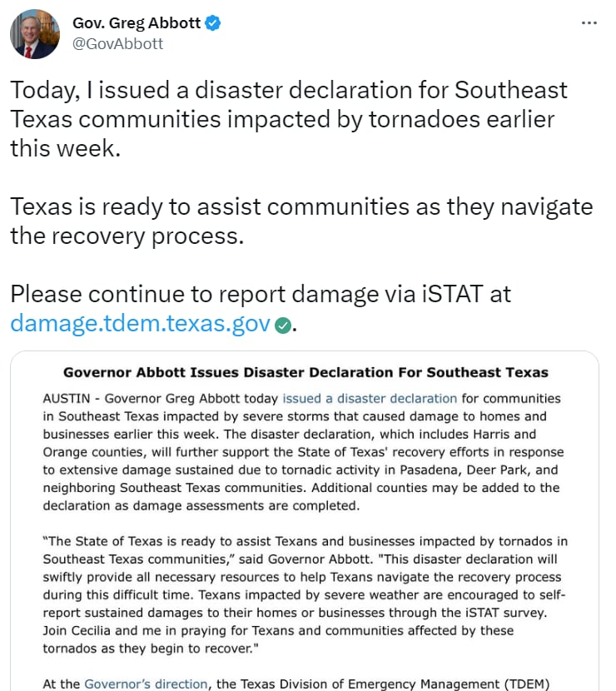Click 'Join Cecilia and me' sentence in release
The height and width of the screenshot is (691, 616).
pyautogui.click(x=278, y=639)
